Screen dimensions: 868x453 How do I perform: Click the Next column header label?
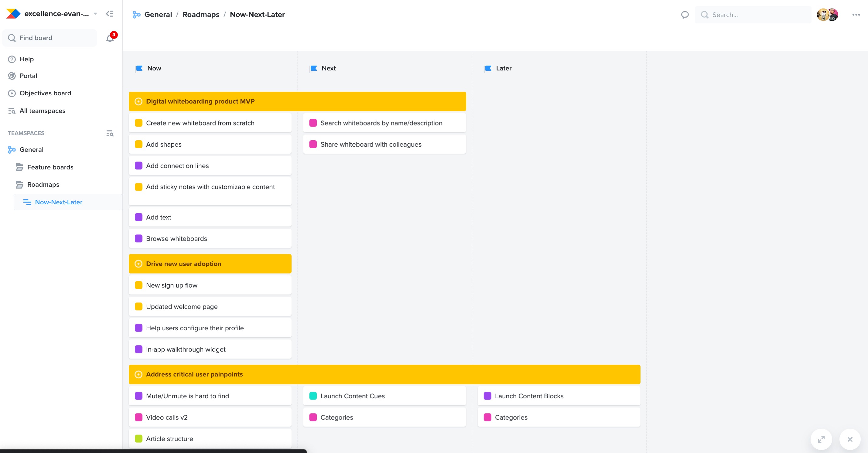(329, 68)
